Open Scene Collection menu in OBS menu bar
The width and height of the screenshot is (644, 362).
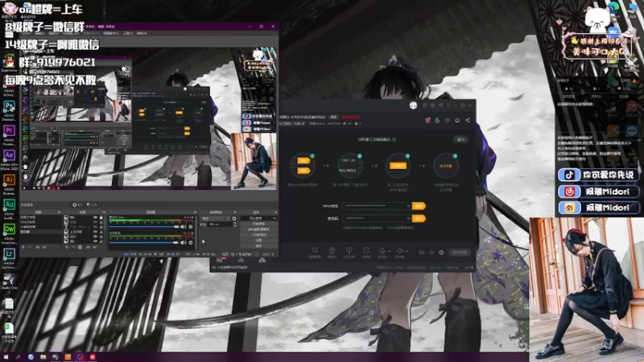tap(111, 33)
